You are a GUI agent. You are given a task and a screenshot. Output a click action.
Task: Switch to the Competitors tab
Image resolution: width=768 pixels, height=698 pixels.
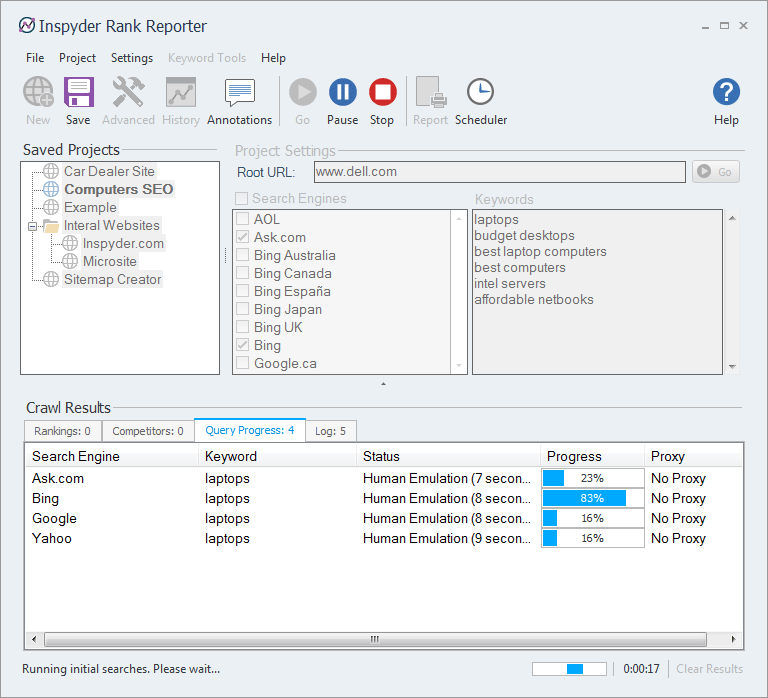click(148, 431)
